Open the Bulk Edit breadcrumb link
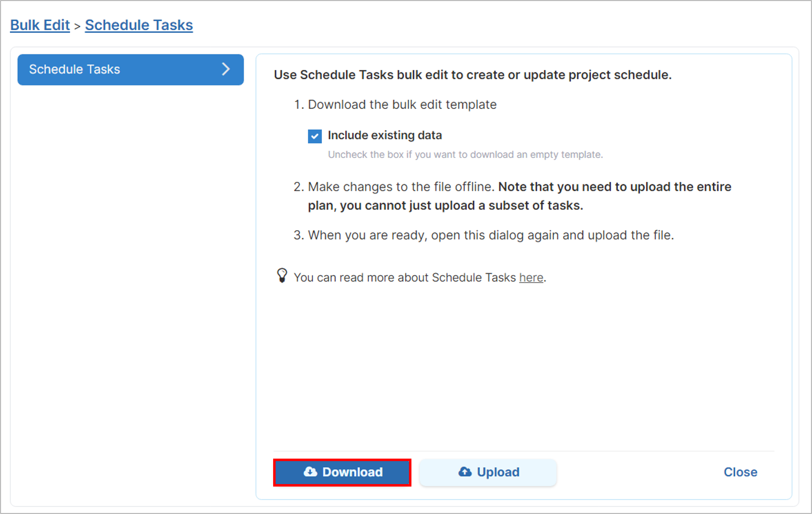812x514 pixels. click(x=40, y=25)
